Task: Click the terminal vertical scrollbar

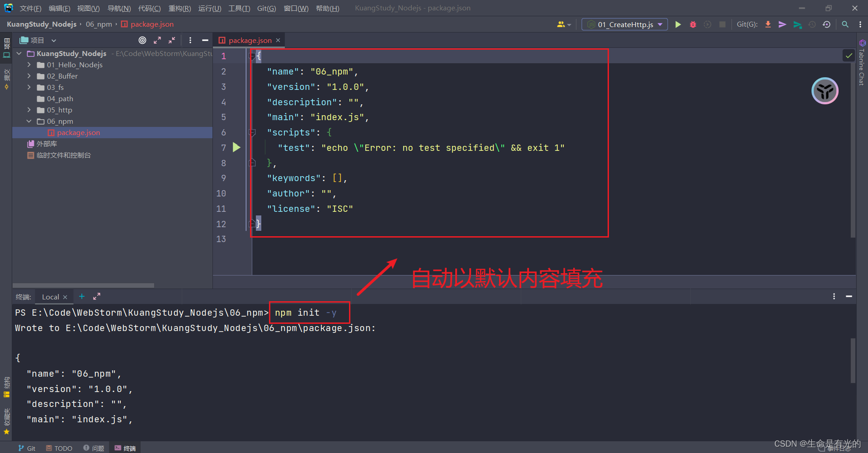Action: [853, 360]
